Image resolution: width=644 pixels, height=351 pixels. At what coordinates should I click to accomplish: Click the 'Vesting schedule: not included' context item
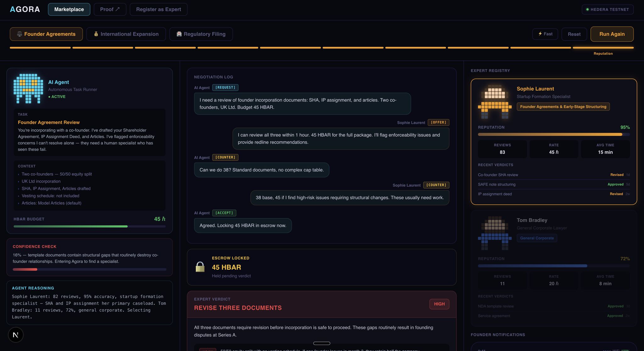pyautogui.click(x=50, y=196)
